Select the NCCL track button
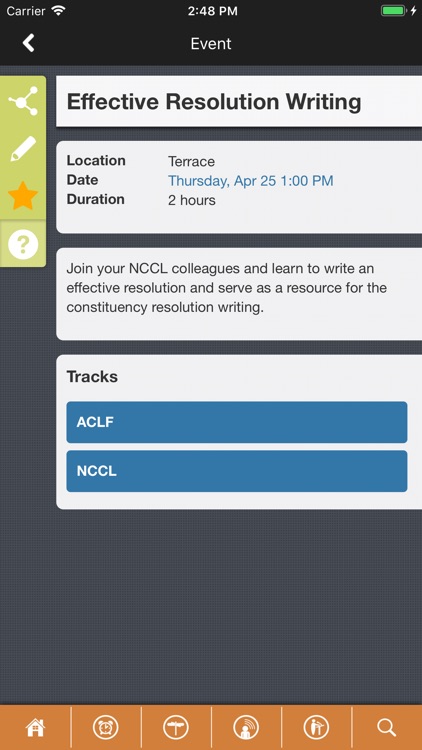This screenshot has width=422, height=750. [x=237, y=471]
